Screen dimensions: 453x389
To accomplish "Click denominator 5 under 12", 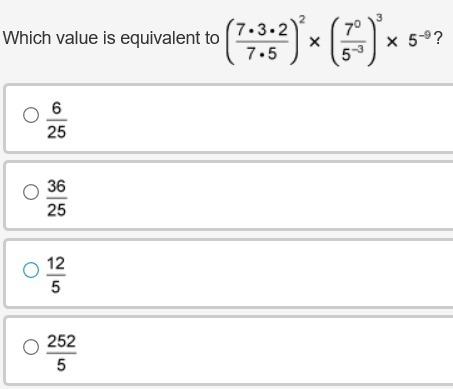I will click(x=56, y=287).
